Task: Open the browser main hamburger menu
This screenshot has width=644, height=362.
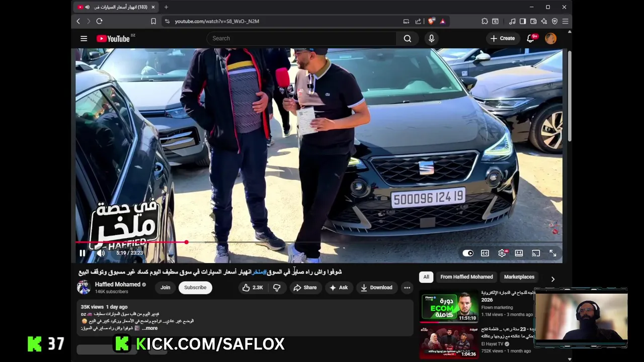Action: [565, 21]
